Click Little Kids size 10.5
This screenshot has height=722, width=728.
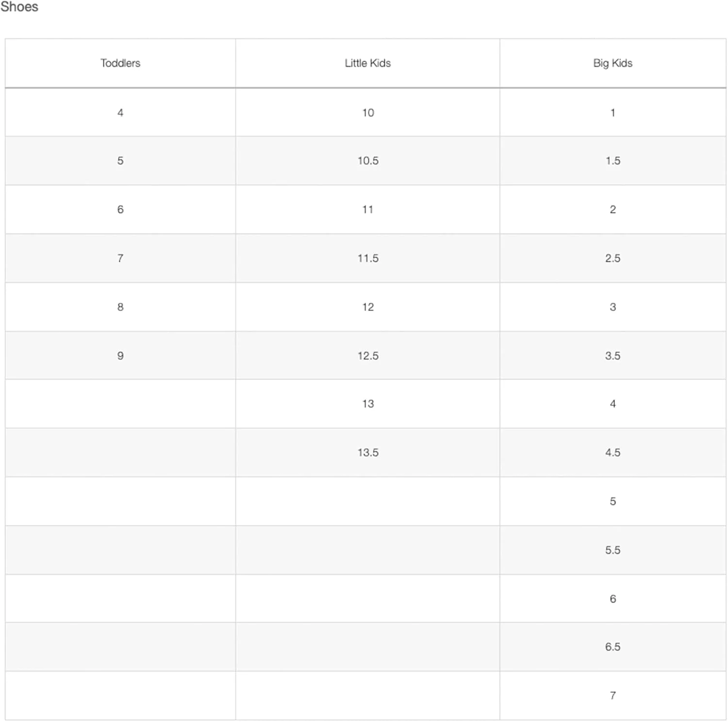(368, 161)
